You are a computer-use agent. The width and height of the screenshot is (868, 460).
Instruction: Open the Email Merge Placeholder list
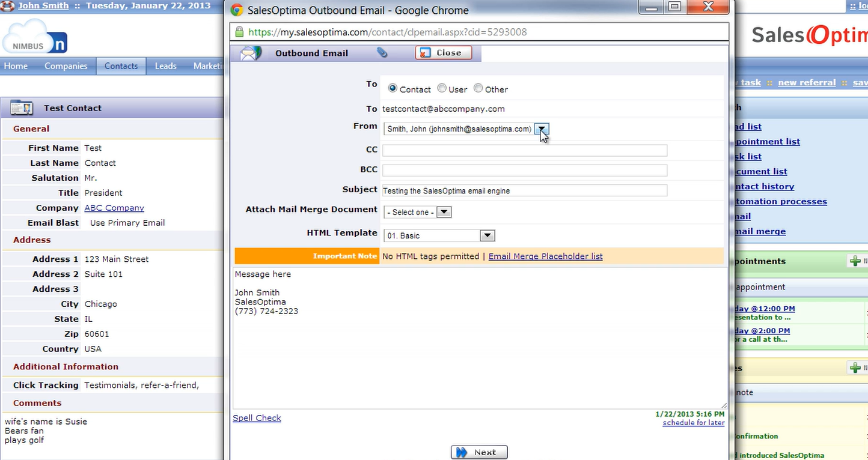point(545,256)
